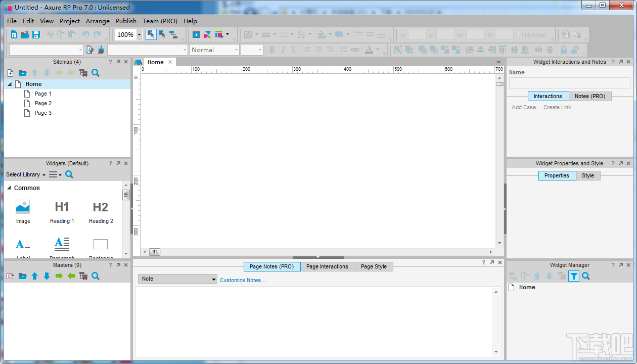This screenshot has width=637, height=364.
Task: Collapse the bottom panel with its handle
Action: (318, 258)
